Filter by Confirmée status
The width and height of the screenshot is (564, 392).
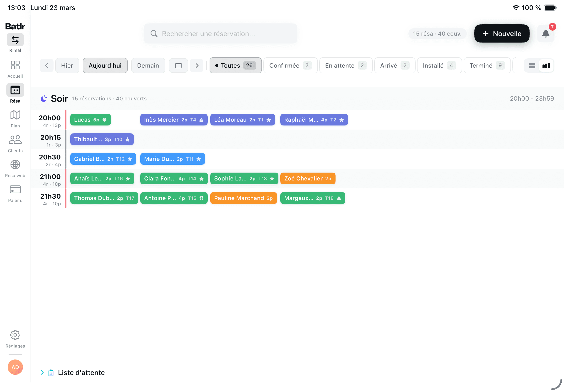point(290,65)
